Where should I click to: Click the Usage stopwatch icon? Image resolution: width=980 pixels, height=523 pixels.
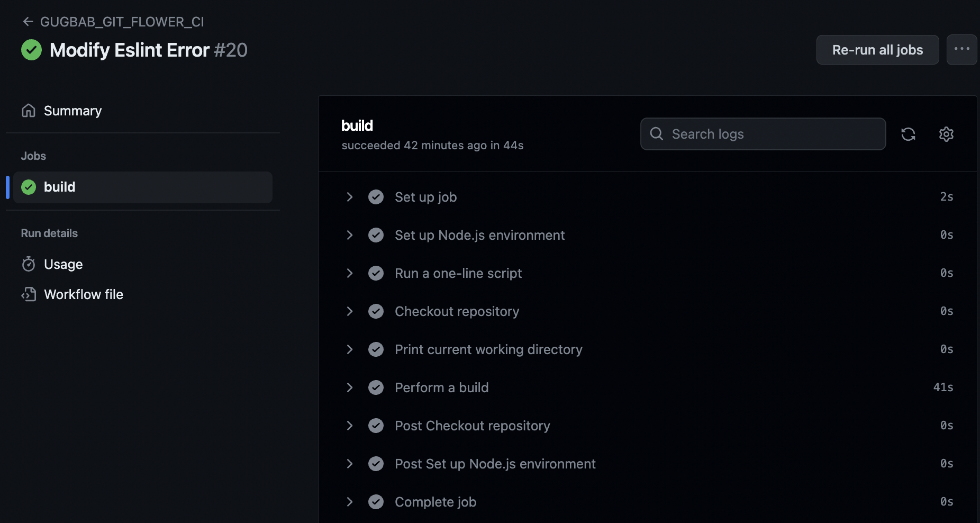29,264
